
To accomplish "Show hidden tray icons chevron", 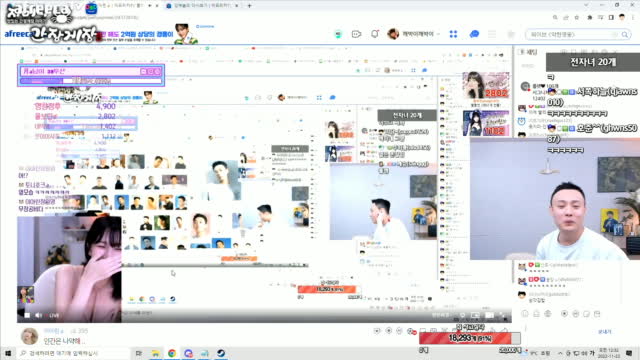I will [560, 353].
